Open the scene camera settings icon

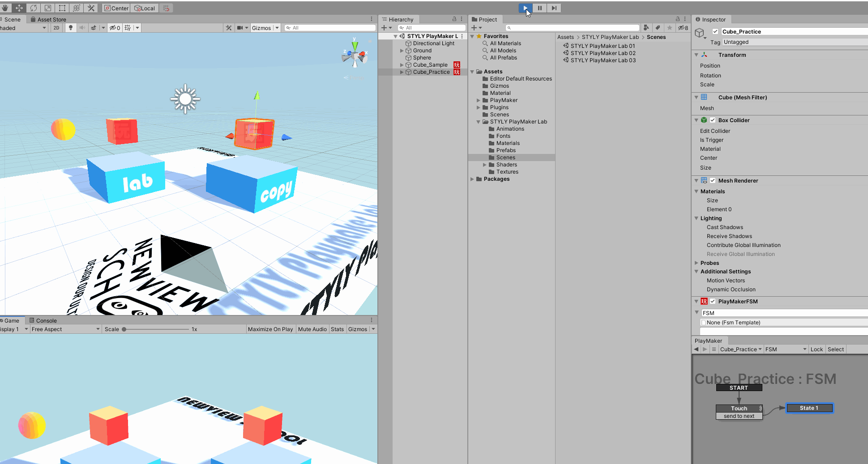240,28
